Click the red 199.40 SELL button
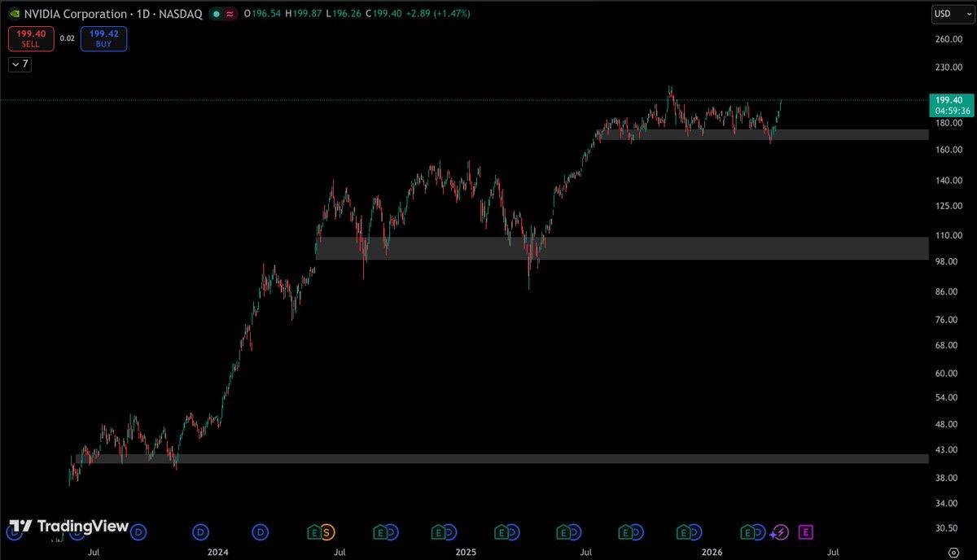The width and height of the screenshot is (977, 560). 31,38
